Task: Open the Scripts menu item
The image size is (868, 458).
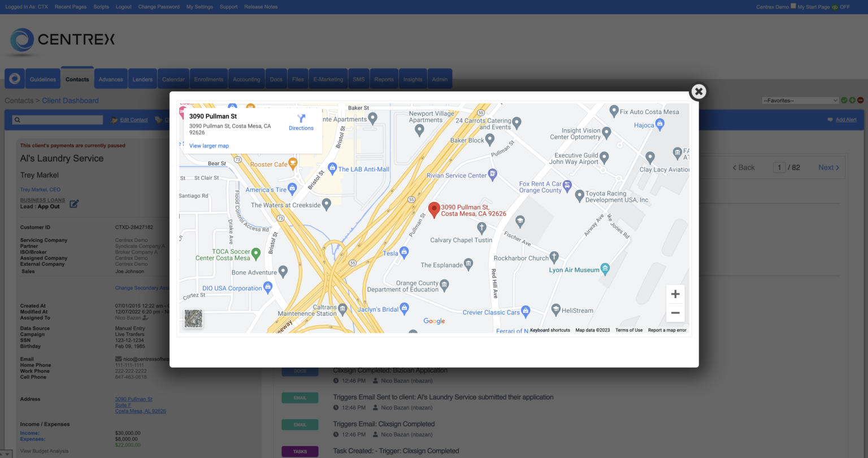Action: point(101,7)
